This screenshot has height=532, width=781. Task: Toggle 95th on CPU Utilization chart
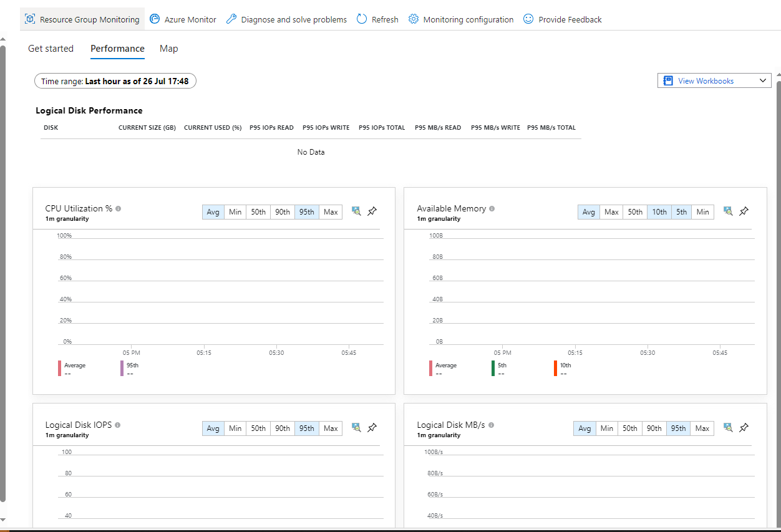point(307,212)
